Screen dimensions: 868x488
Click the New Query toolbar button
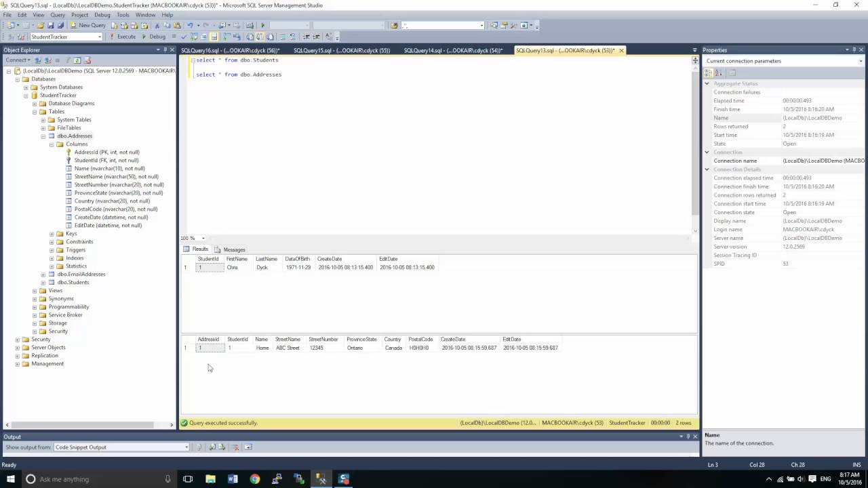click(88, 25)
